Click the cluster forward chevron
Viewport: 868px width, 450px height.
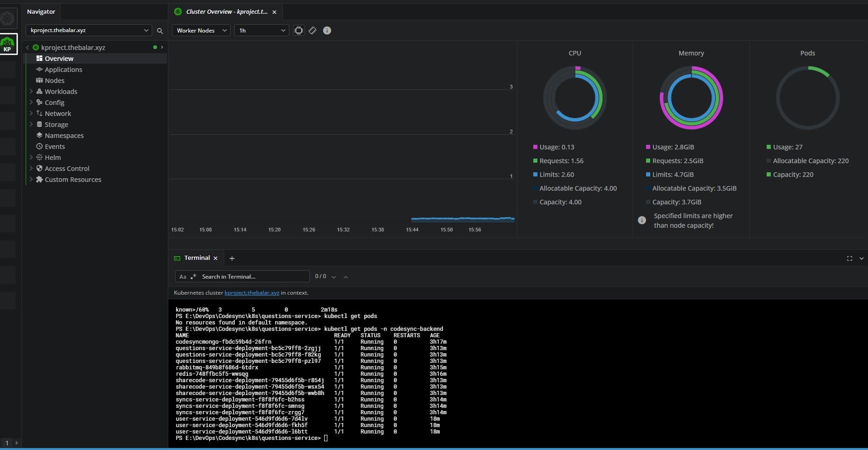click(x=162, y=47)
